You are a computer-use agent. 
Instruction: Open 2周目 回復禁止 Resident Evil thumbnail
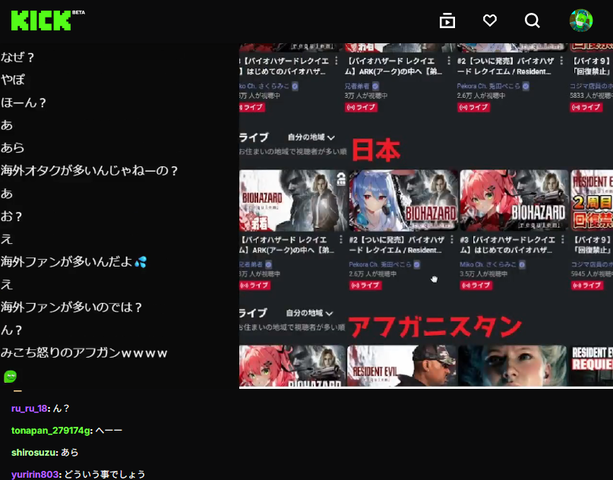coord(591,200)
